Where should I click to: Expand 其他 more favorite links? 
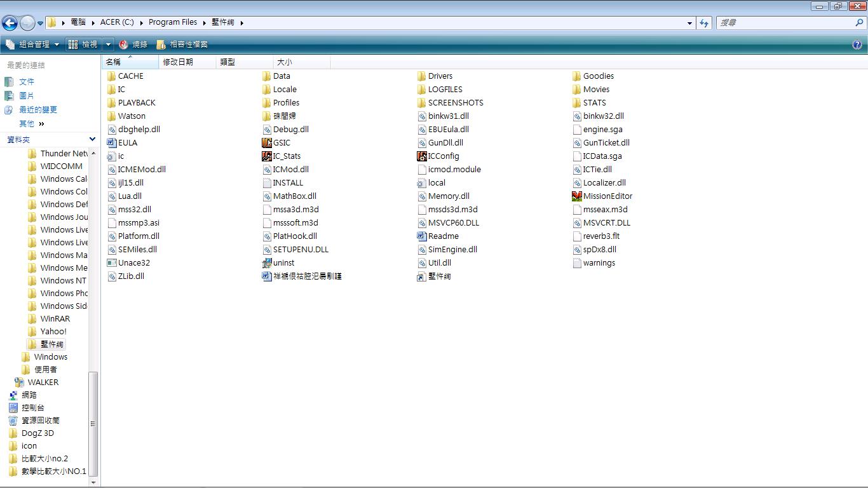click(x=41, y=124)
